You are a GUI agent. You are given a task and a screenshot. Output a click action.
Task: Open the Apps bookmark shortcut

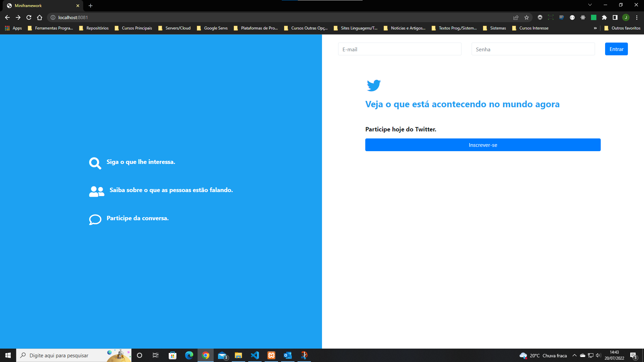[13, 28]
